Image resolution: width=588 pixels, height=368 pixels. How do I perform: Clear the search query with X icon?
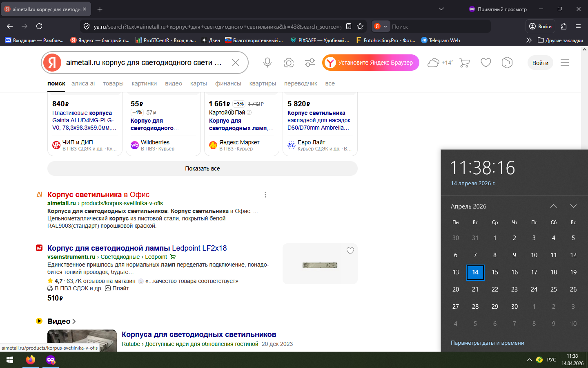pyautogui.click(x=236, y=63)
